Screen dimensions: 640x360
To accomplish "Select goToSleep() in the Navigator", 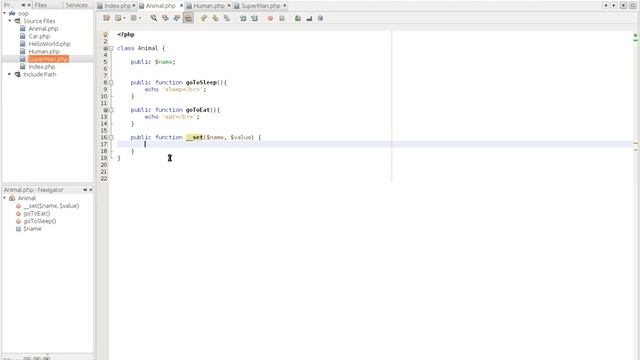I will click(x=40, y=221).
